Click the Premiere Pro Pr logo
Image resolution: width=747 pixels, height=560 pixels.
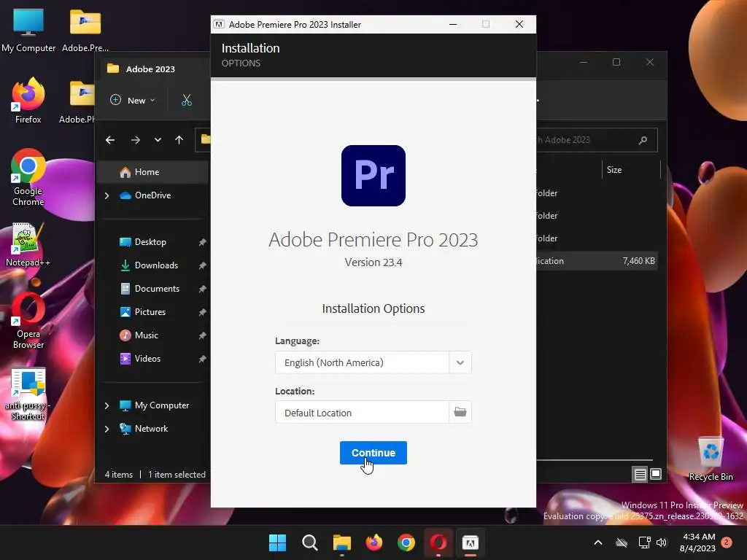pos(373,176)
